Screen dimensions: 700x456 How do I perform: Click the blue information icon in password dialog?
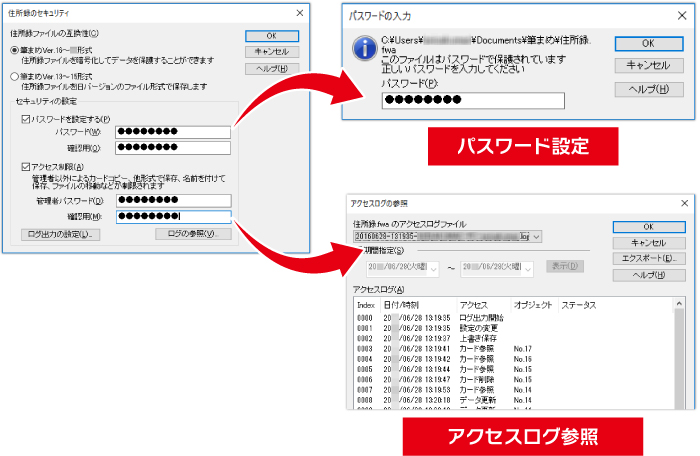pos(365,47)
